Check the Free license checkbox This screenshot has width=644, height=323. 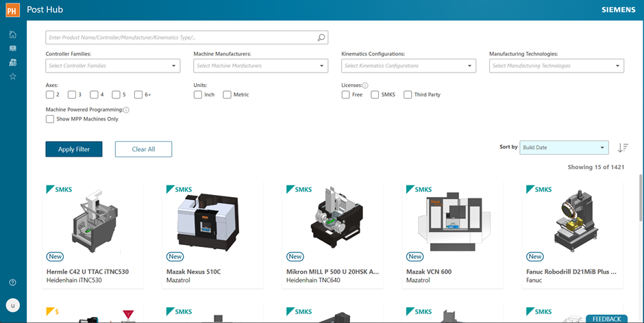pos(346,94)
